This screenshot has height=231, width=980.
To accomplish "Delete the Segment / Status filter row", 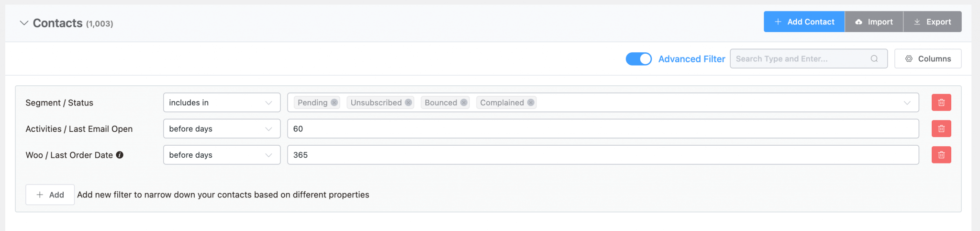I will 941,103.
